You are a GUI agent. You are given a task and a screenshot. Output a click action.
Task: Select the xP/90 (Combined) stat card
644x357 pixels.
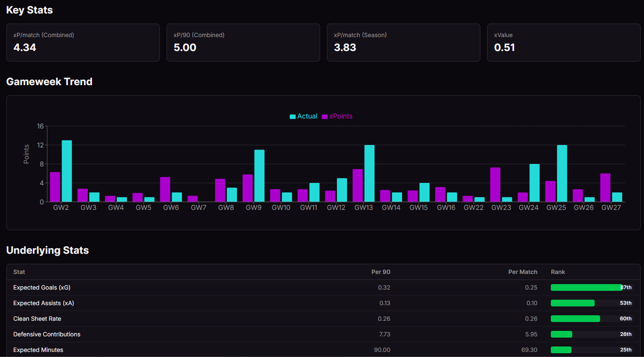[x=243, y=43]
